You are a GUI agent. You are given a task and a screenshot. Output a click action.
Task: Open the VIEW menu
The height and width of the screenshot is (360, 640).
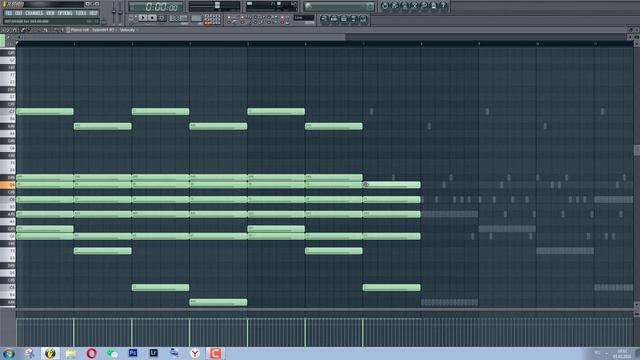pos(50,13)
